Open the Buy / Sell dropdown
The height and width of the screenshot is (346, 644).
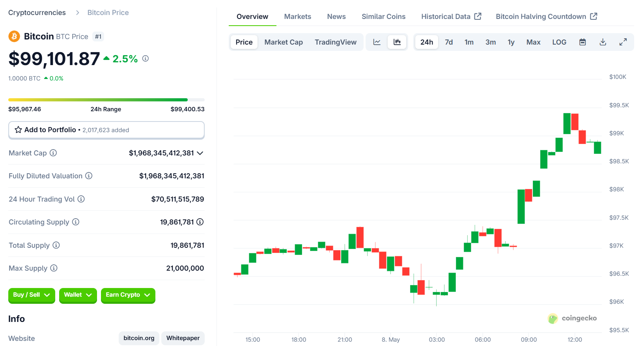click(x=32, y=295)
